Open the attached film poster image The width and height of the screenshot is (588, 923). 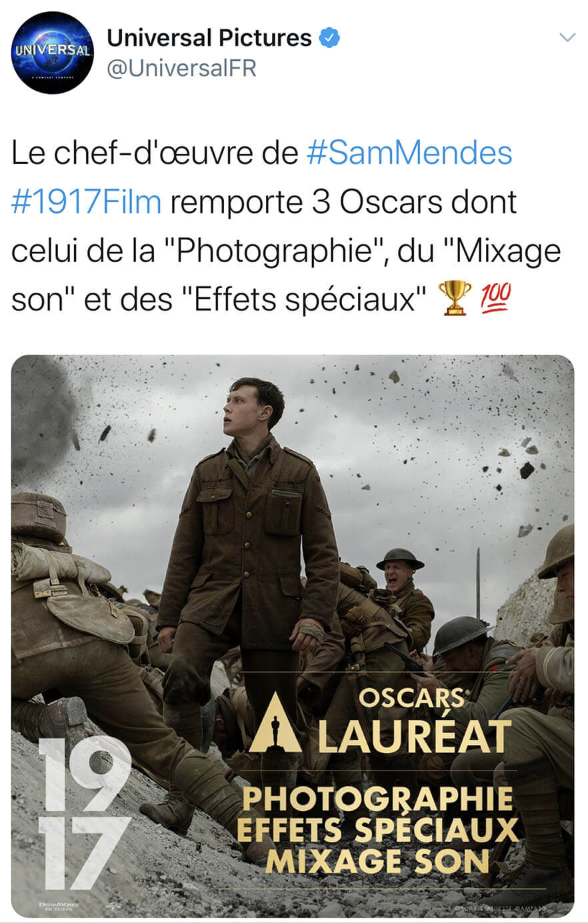pyautogui.click(x=293, y=636)
